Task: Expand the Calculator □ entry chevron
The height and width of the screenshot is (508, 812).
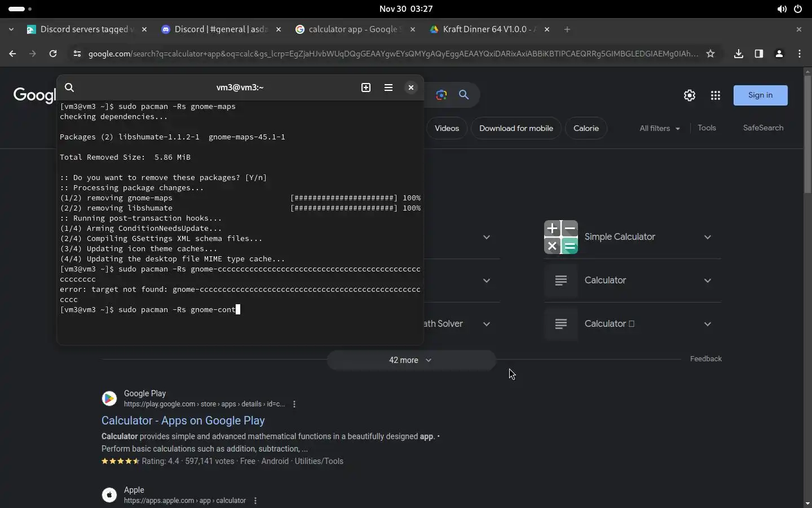Action: click(x=708, y=324)
